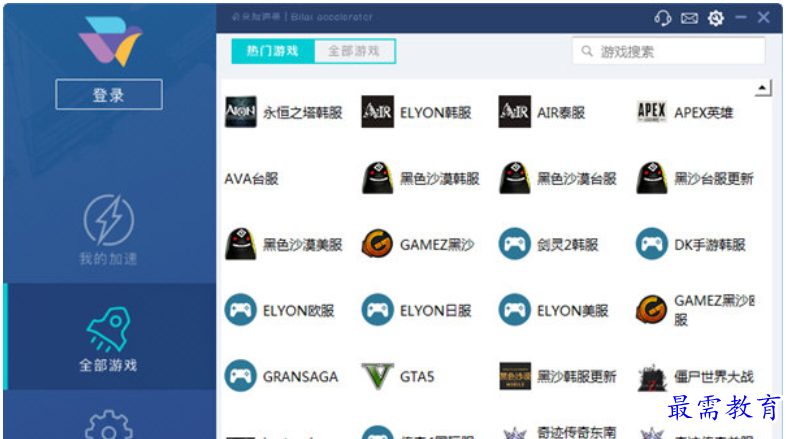789x439 pixels.
Task: Select 剑灵2韩服 text label
Action: click(x=568, y=244)
